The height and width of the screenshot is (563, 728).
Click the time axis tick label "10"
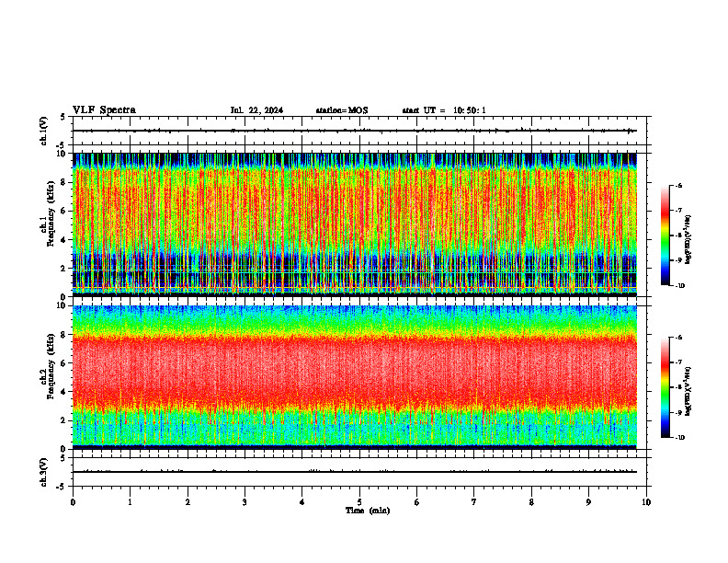[x=646, y=502]
